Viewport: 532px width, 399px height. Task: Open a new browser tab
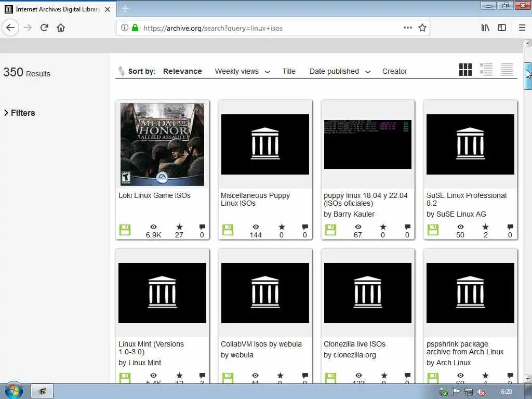[125, 9]
